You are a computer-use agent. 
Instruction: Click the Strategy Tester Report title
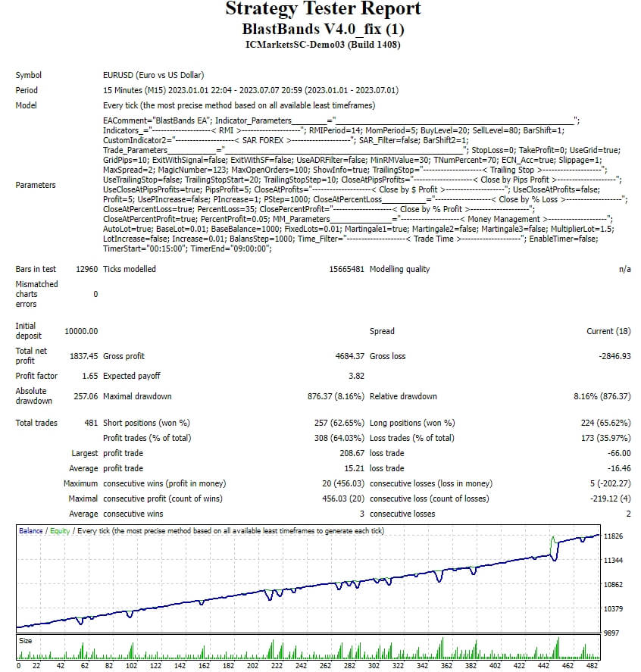[323, 10]
